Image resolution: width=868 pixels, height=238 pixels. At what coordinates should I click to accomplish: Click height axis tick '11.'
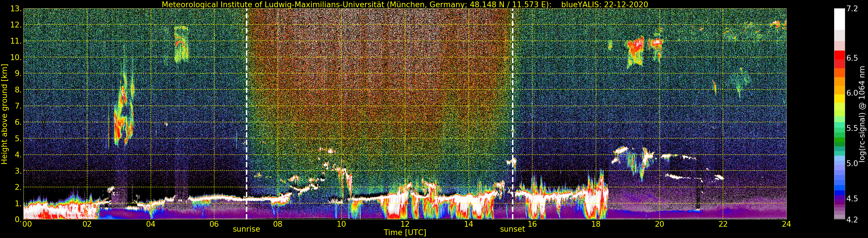click(16, 41)
